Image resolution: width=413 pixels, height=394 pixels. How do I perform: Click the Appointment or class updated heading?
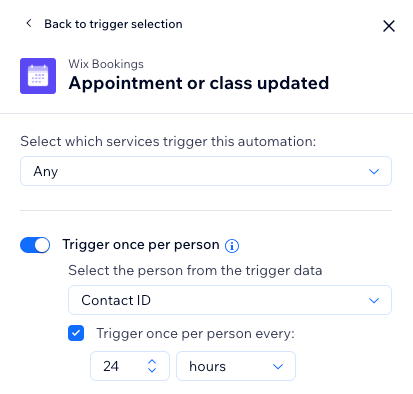click(x=199, y=83)
